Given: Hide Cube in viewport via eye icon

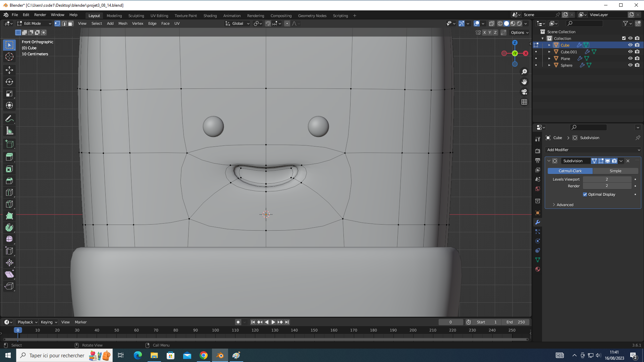Looking at the screenshot, I should (630, 45).
